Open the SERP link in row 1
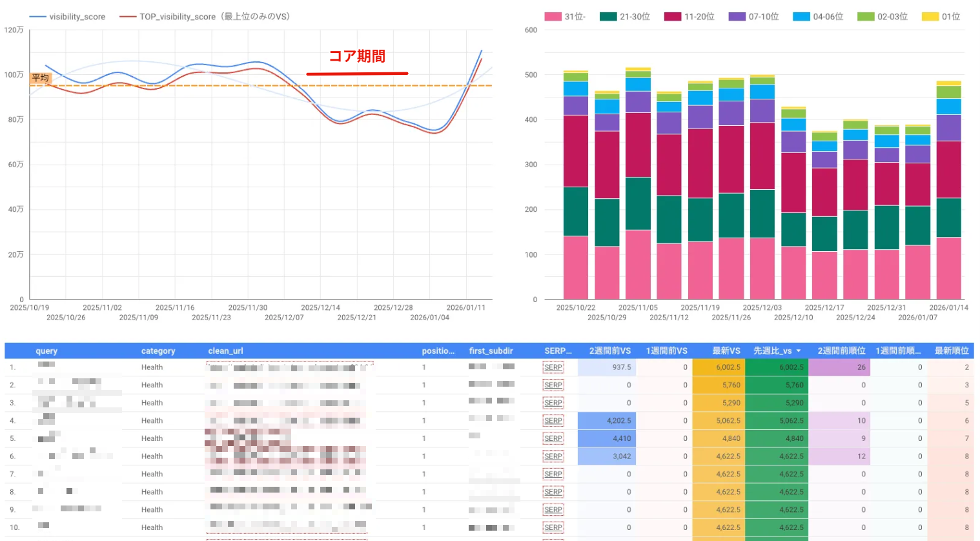 (x=553, y=367)
